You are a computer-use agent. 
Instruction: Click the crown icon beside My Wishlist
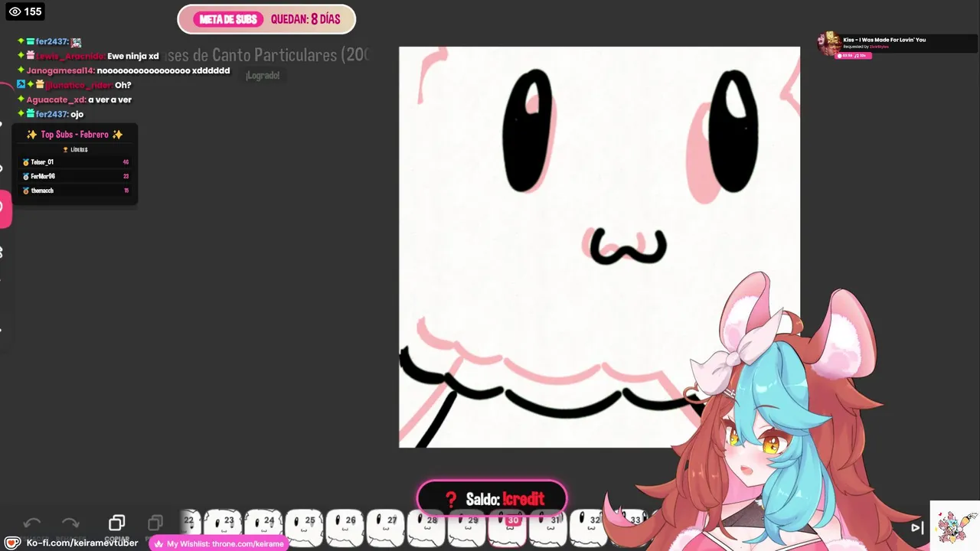[x=159, y=543]
